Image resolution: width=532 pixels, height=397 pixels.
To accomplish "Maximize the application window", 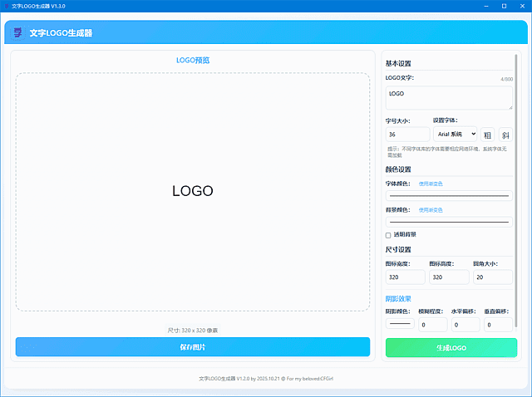I will pos(502,5).
